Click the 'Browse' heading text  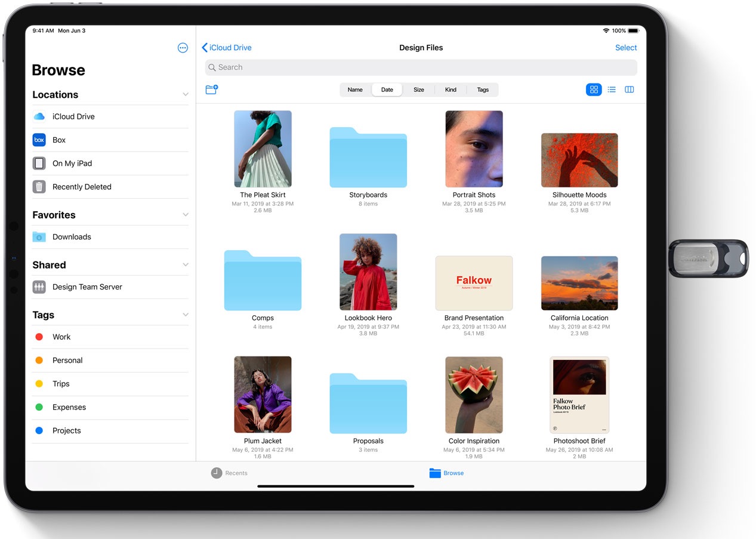(x=58, y=70)
